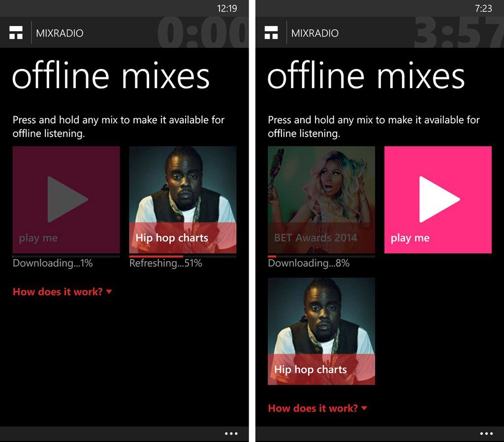Expand 'How does it work?' on right screen
Screen dimensions: 504x442
pyautogui.click(x=313, y=408)
